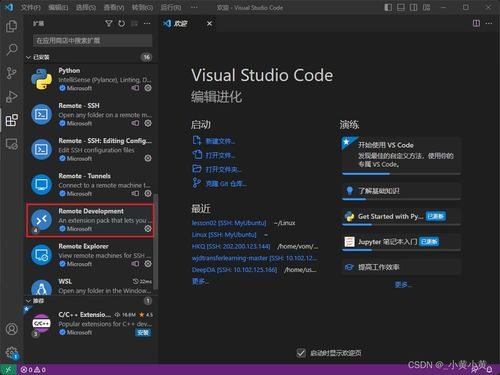Open the Go menu
Image resolution: width=500 pixels, height=375 pixels.
click(x=142, y=7)
